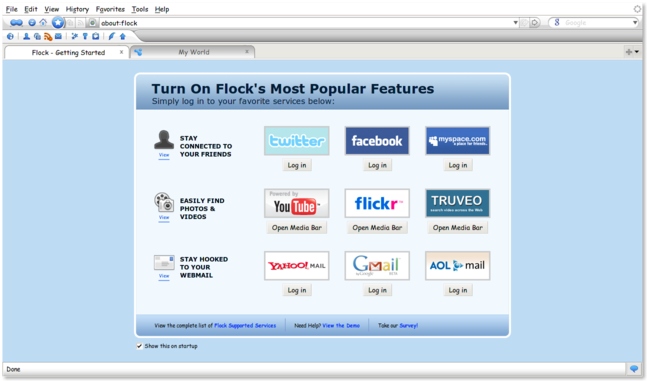Click the about:flock address field
Viewport: 647px width, 381px height.
306,23
